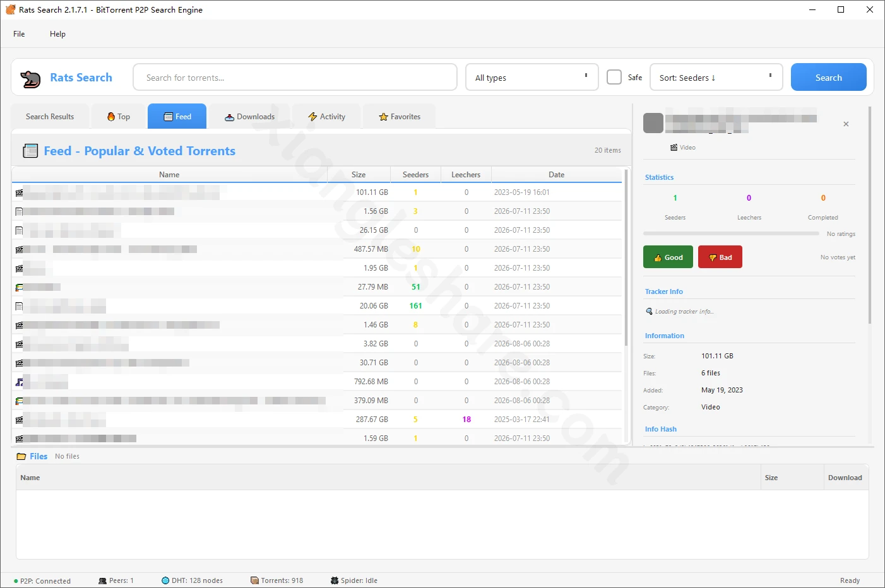This screenshot has width=885, height=588.
Task: Click the 26.15 GB size cell
Action: point(374,230)
